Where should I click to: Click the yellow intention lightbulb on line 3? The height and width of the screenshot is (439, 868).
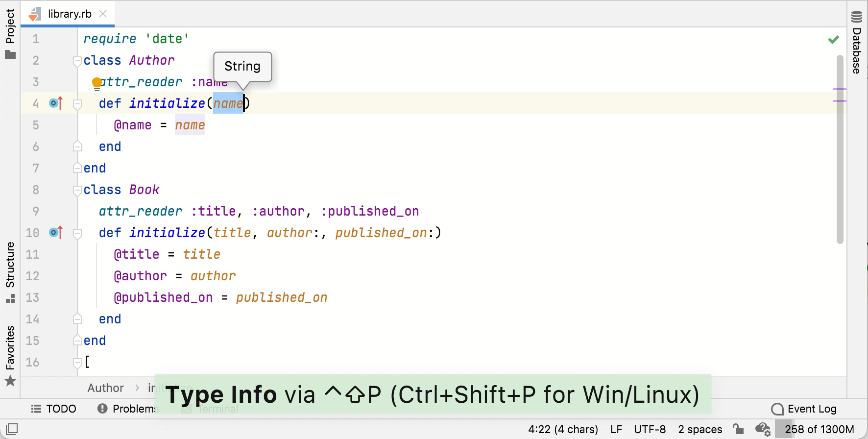pos(97,83)
